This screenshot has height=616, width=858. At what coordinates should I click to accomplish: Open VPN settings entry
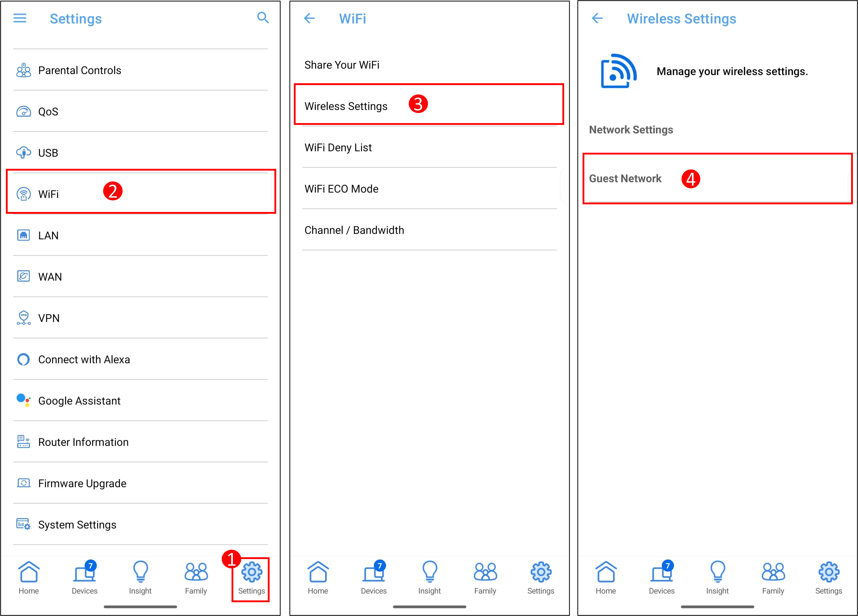tap(49, 318)
